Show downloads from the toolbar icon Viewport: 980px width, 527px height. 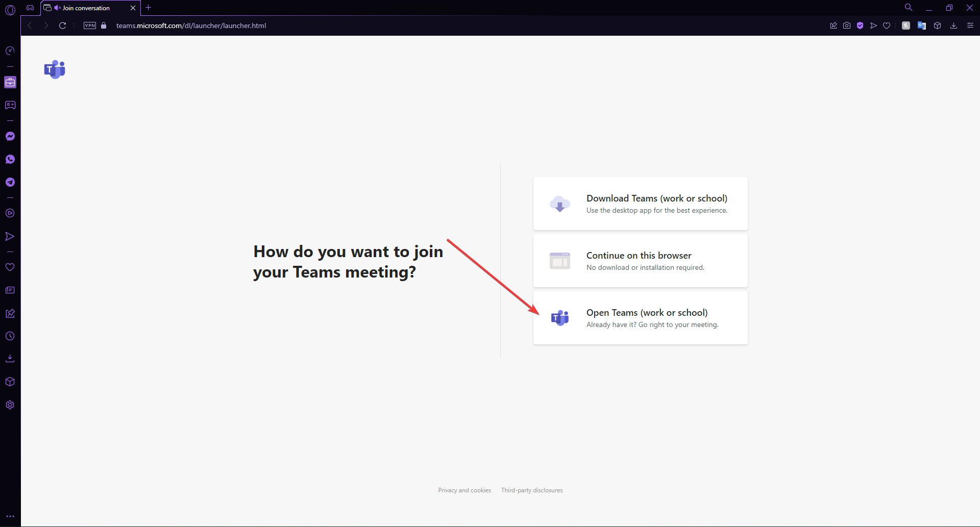(953, 26)
